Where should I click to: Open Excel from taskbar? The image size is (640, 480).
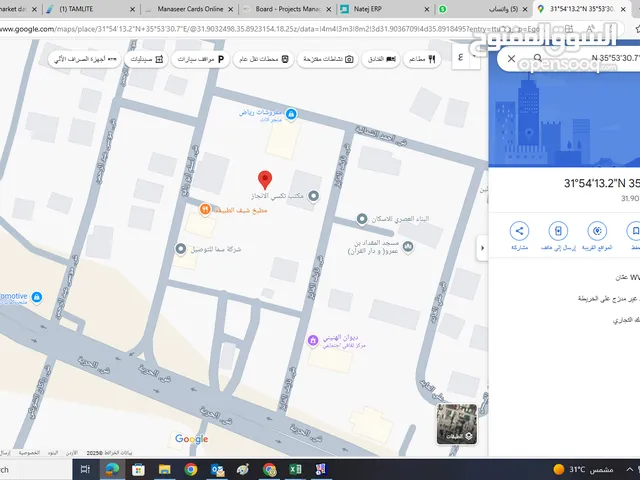[295, 469]
